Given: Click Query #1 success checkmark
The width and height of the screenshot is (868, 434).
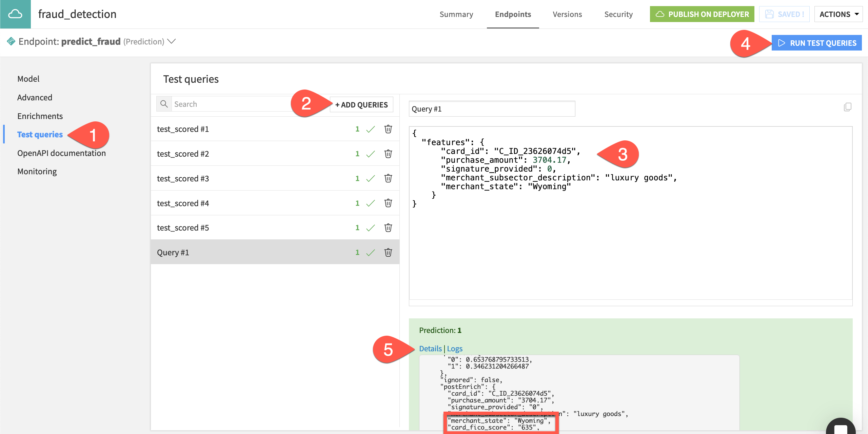Looking at the screenshot, I should pyautogui.click(x=371, y=252).
